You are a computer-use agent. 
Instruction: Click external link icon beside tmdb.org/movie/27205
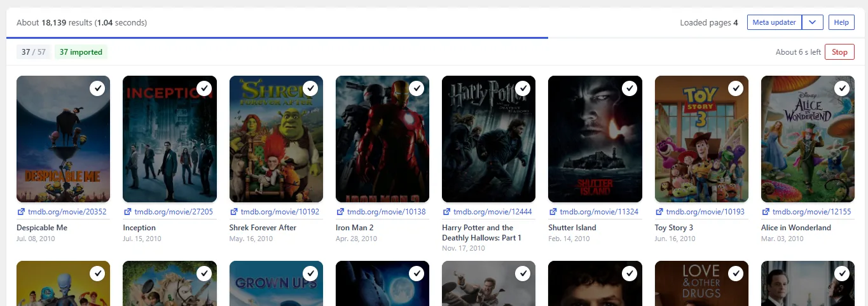127,212
